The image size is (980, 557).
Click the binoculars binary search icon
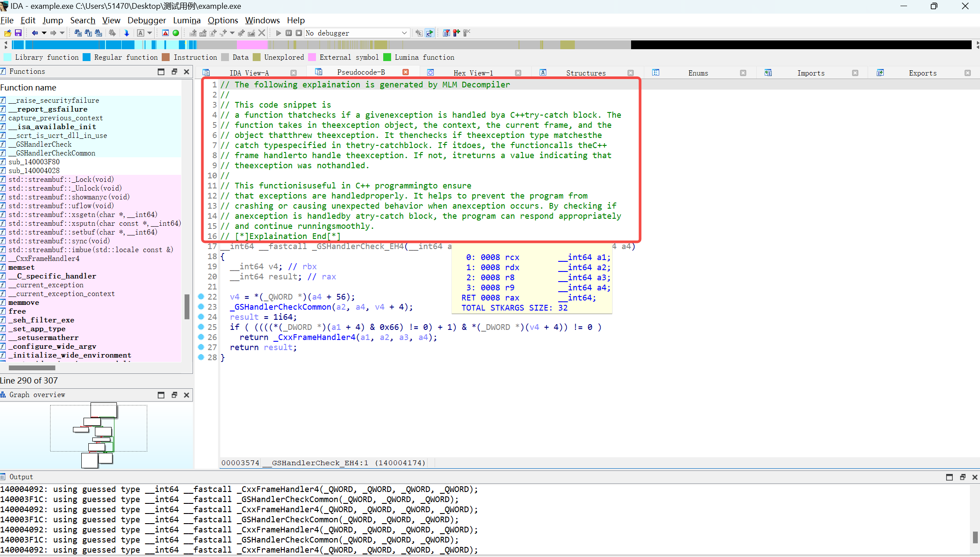tap(98, 33)
